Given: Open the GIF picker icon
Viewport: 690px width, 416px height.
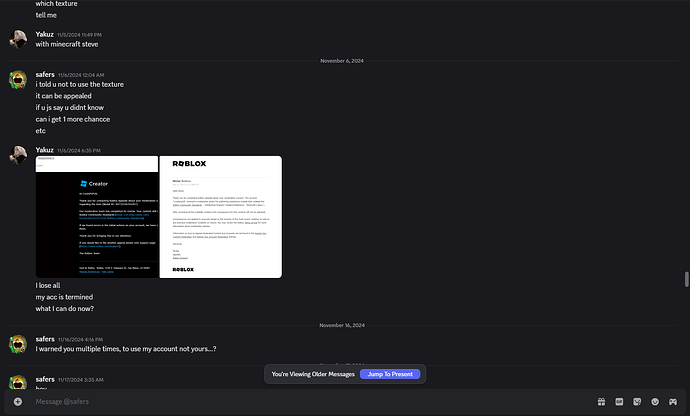Looking at the screenshot, I should (x=619, y=401).
